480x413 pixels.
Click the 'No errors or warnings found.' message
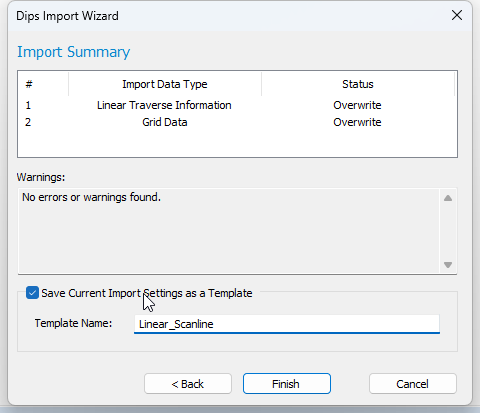tap(91, 197)
